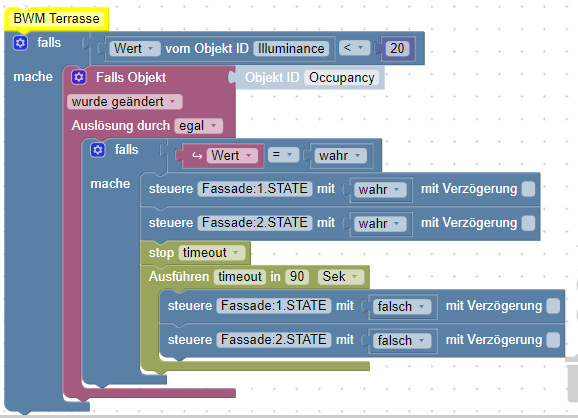
Task: Click the Fassade:1.STATE field in wahr row
Action: click(255, 189)
